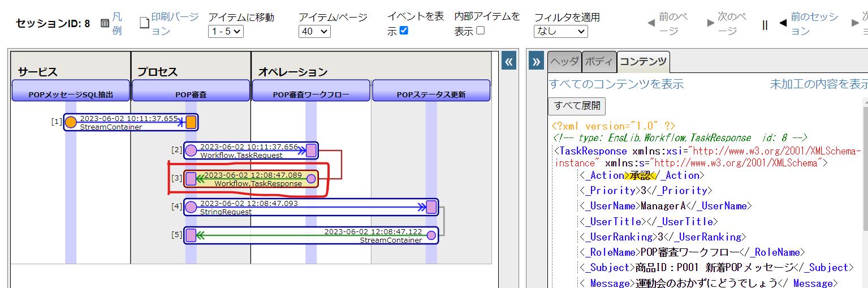Switch to the ヘッダ (Header) tab
Viewport: 868px width, 288px height.
pyautogui.click(x=564, y=62)
